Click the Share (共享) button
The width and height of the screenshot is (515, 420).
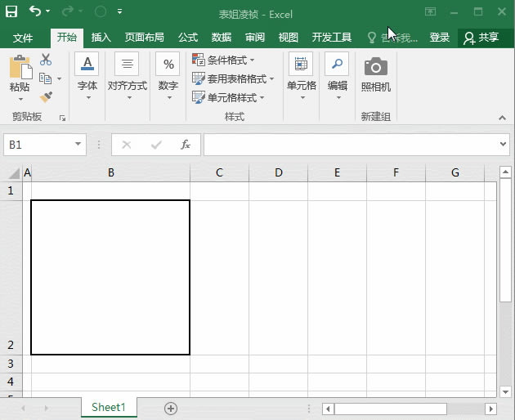(x=481, y=38)
